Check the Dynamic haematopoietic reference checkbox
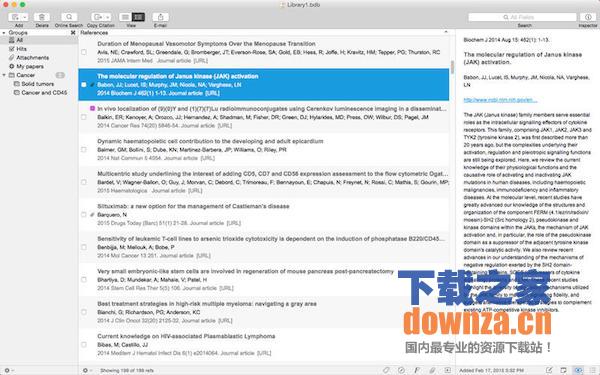The image size is (600, 375). [84, 150]
